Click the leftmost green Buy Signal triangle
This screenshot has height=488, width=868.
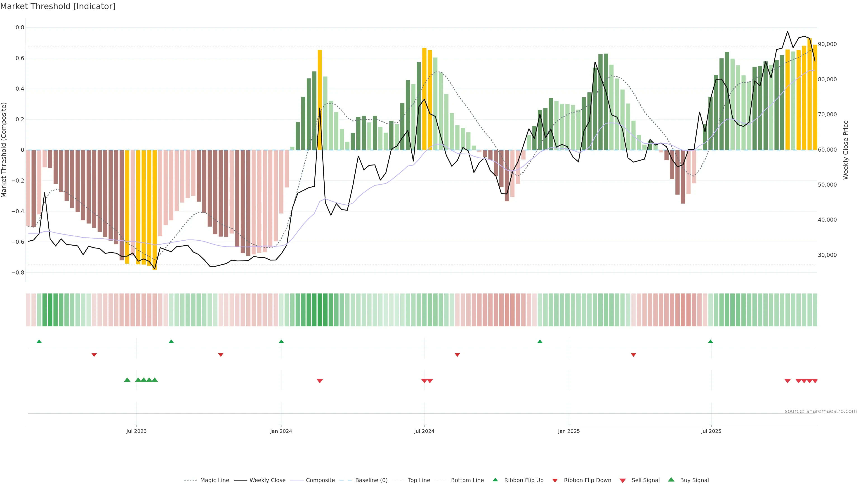[x=127, y=380]
